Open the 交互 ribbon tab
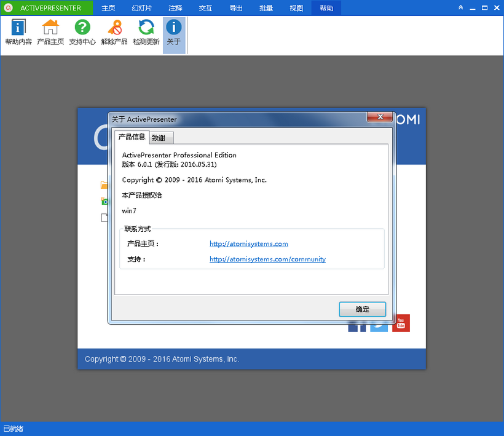Image resolution: width=504 pixels, height=436 pixels. point(205,8)
